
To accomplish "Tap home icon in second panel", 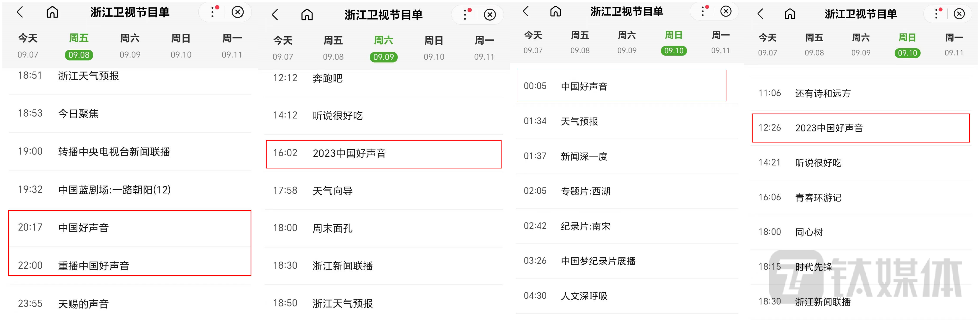I will point(307,15).
